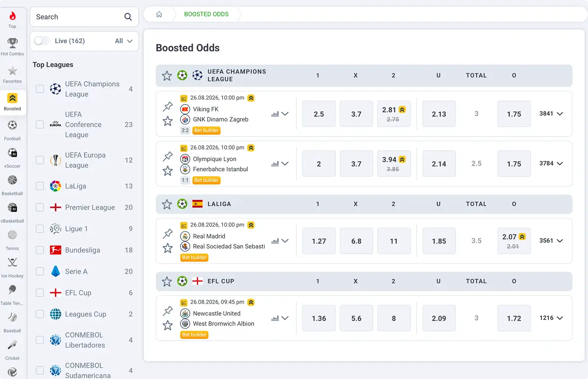The width and height of the screenshot is (588, 379).
Task: Favorite the Olympique Lyon match
Action: click(x=168, y=171)
